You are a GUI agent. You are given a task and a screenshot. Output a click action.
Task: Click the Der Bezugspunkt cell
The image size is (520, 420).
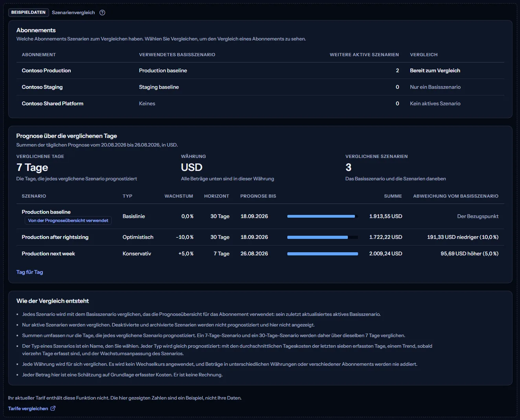click(478, 216)
